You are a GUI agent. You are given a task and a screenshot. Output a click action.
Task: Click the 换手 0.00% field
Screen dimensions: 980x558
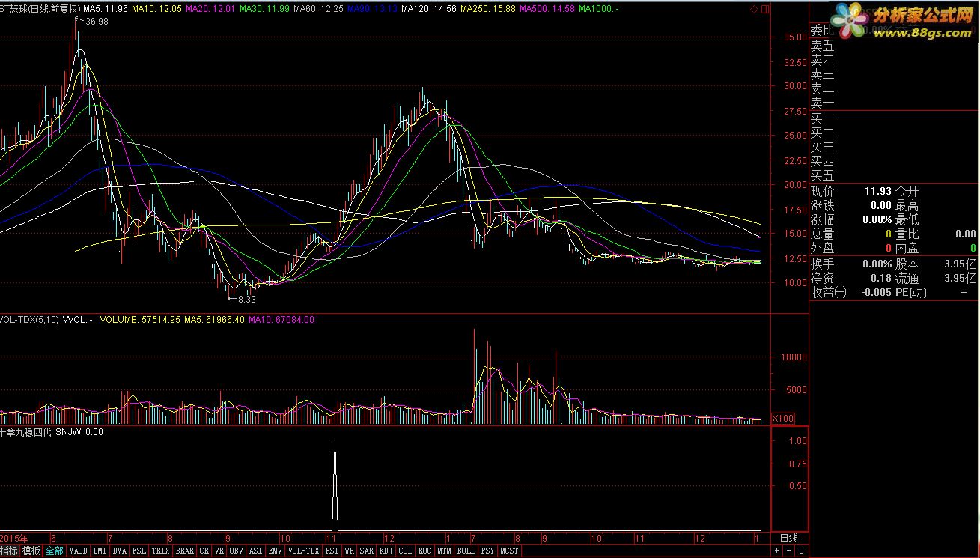point(851,264)
